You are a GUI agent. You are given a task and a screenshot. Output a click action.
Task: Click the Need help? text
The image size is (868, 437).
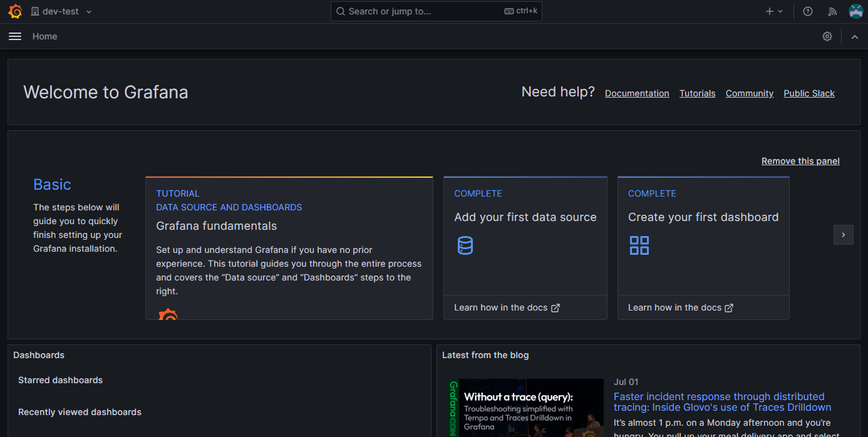[558, 92]
